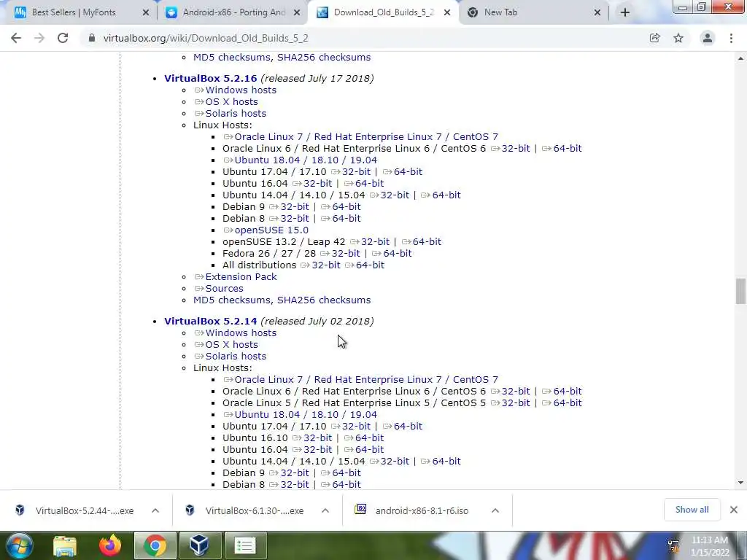Click the share page icon in address bar

[654, 38]
